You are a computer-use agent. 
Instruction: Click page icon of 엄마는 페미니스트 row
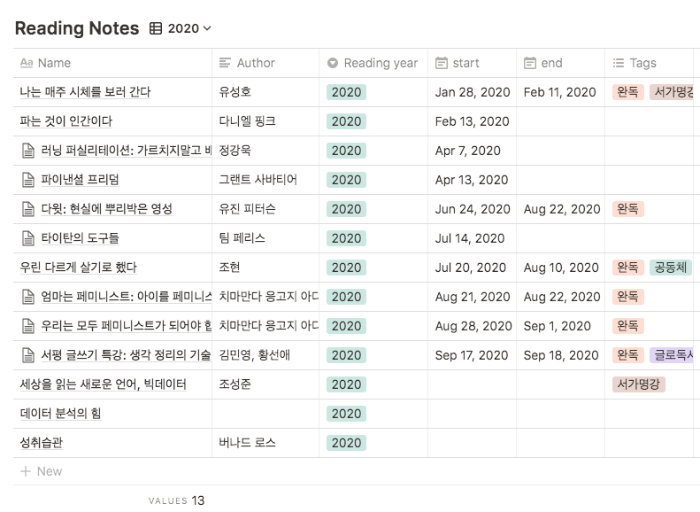point(28,297)
